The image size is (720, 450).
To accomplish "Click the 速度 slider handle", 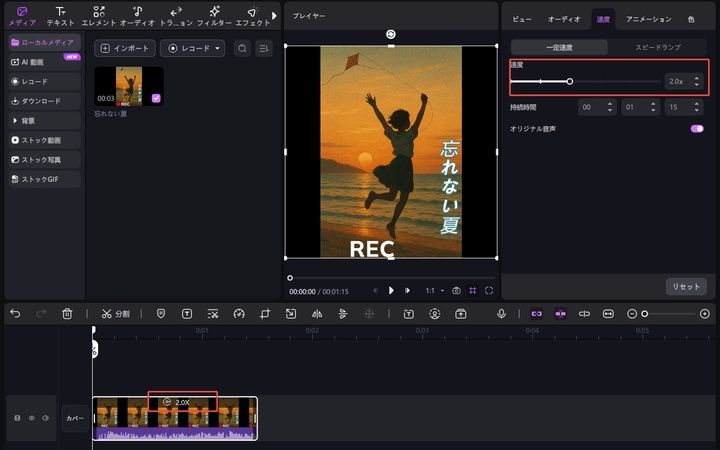I will pyautogui.click(x=569, y=81).
